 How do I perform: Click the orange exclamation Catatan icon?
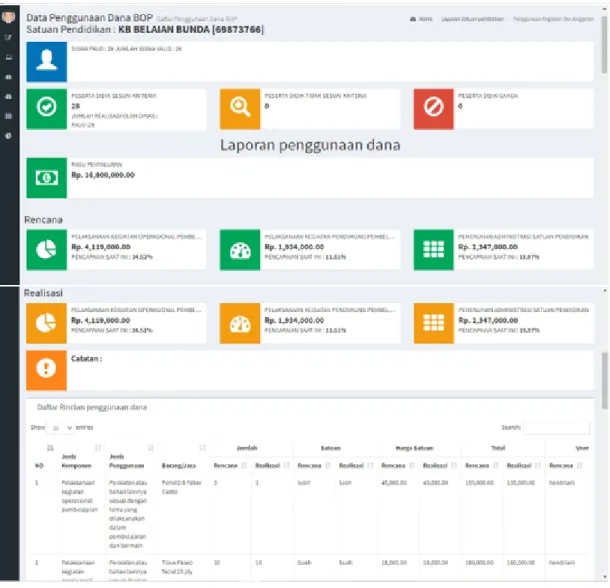pos(47,370)
